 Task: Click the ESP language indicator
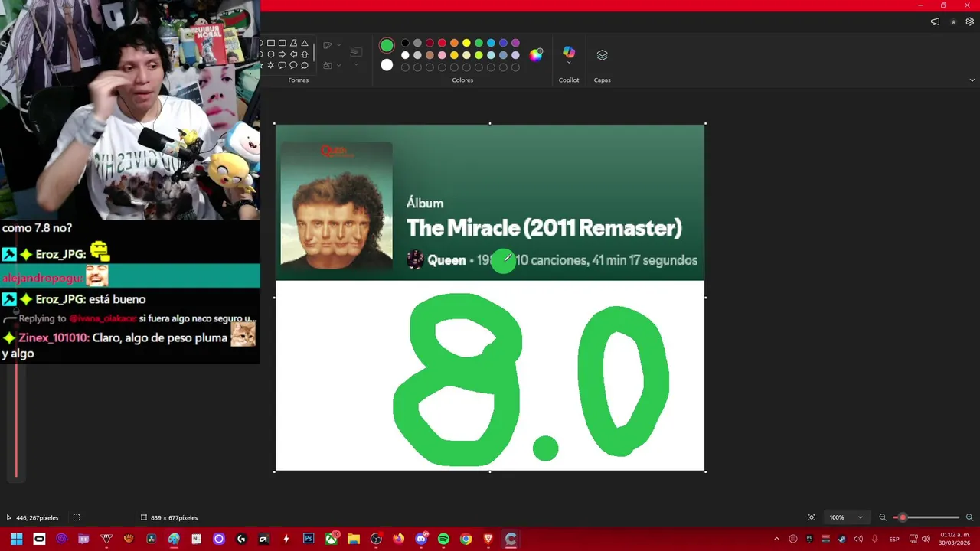pos(894,539)
